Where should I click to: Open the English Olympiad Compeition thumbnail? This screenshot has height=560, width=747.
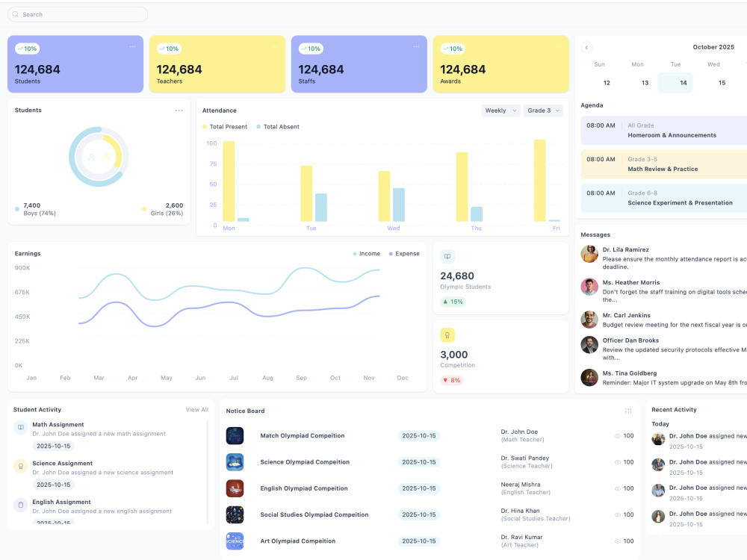tap(235, 488)
